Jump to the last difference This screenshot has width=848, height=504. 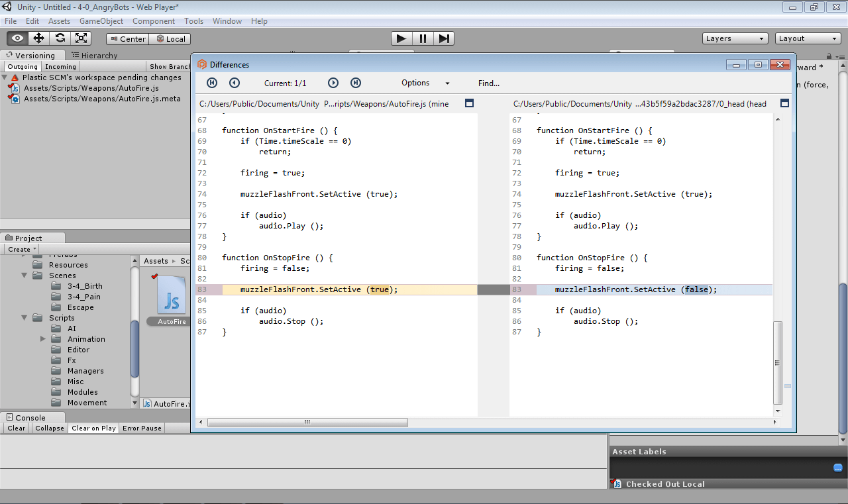point(355,83)
